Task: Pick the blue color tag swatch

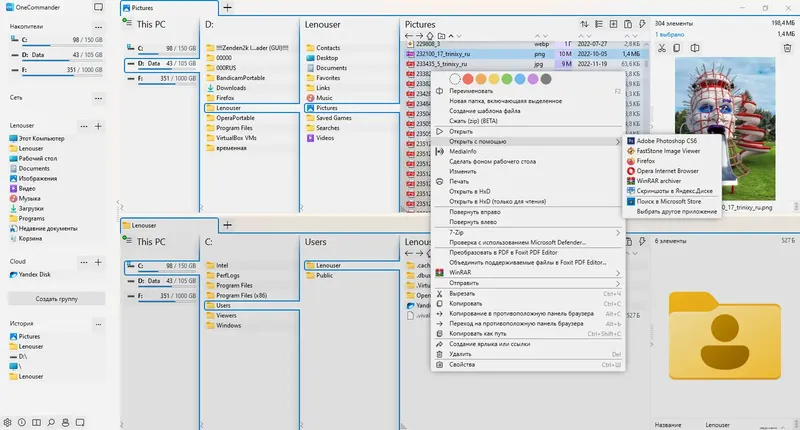Action: pyautogui.click(x=520, y=79)
